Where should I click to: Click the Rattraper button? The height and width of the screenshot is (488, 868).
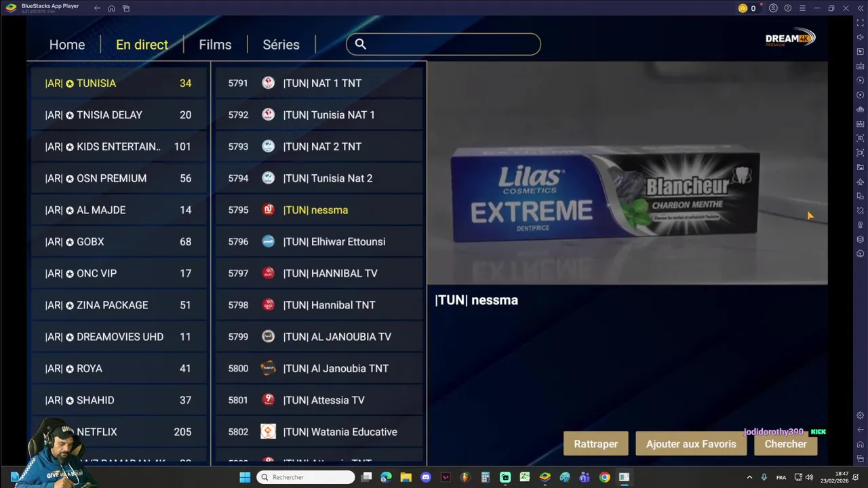[595, 444]
